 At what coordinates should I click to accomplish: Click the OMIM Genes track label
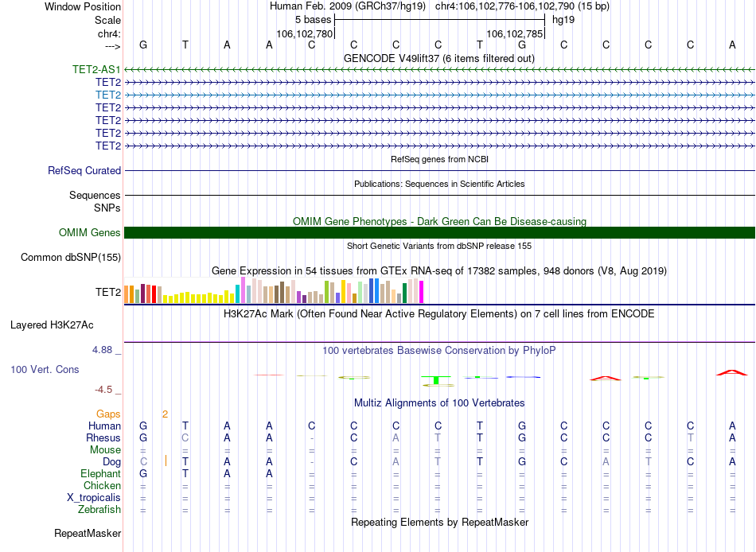point(90,232)
